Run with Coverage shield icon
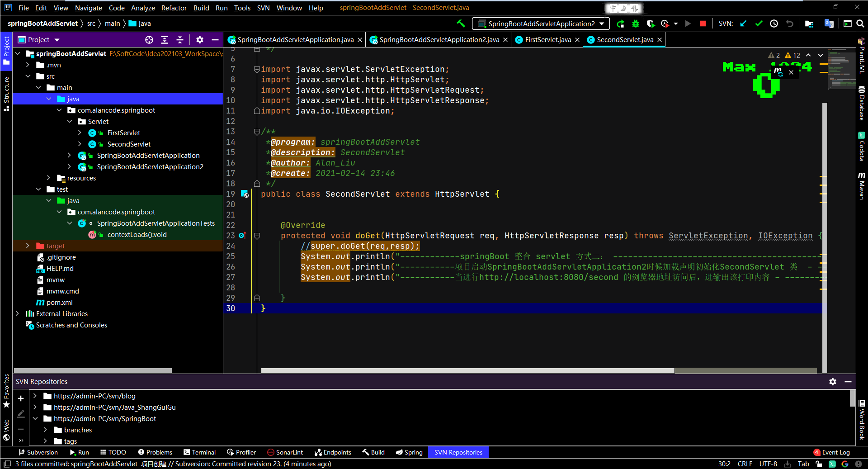The width and height of the screenshot is (868, 469). (651, 24)
